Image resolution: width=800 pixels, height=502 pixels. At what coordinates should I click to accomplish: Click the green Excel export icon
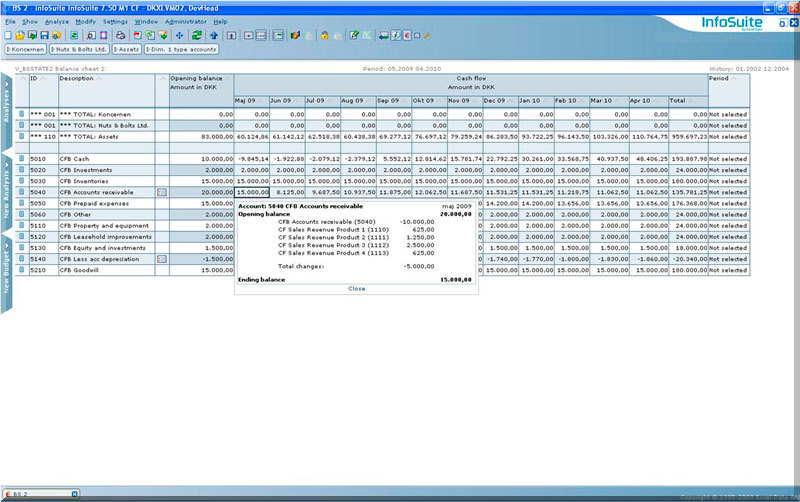coord(150,35)
